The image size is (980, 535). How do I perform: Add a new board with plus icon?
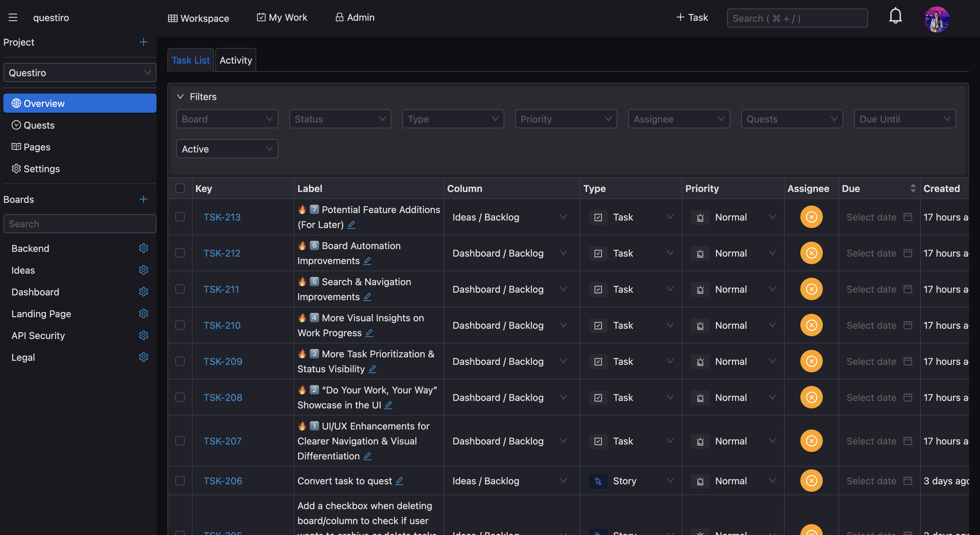[x=143, y=199]
